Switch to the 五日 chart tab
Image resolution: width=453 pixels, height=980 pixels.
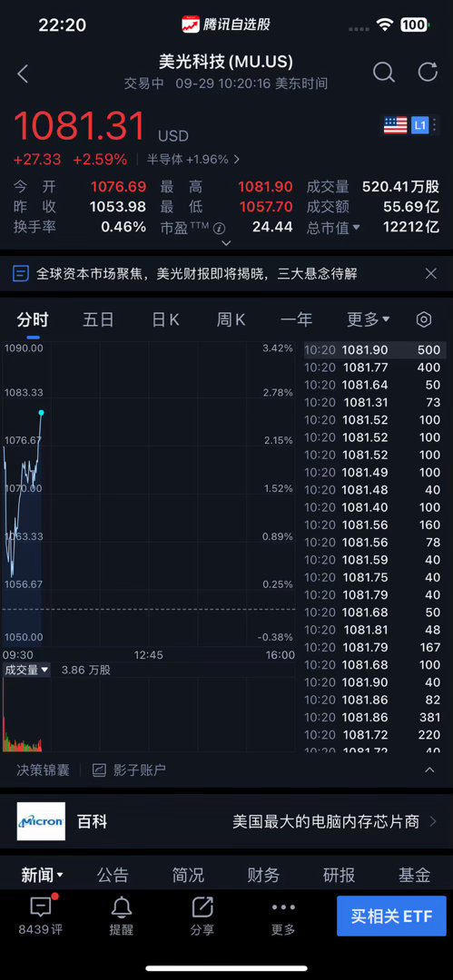click(98, 320)
